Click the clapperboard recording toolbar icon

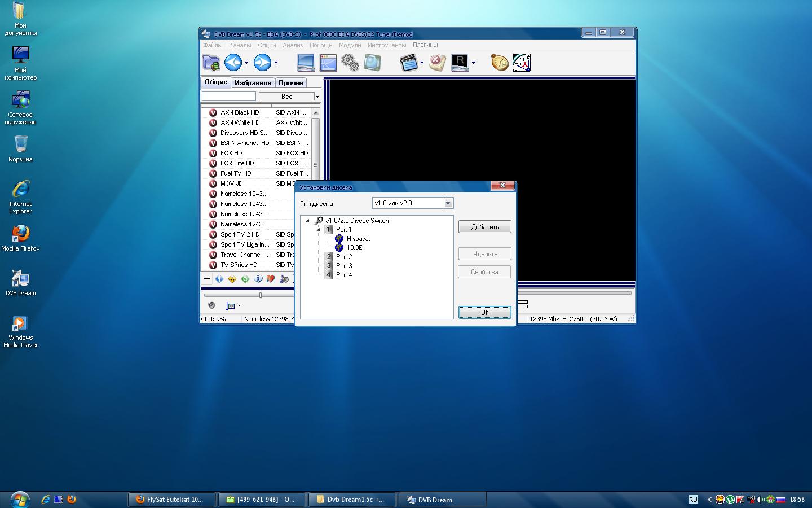pyautogui.click(x=408, y=63)
